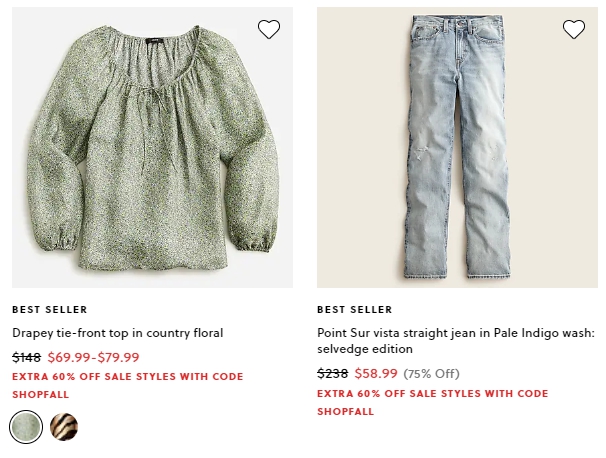Favorite the Drapey tie-front top with heart icon
The height and width of the screenshot is (458, 606).
tap(269, 29)
